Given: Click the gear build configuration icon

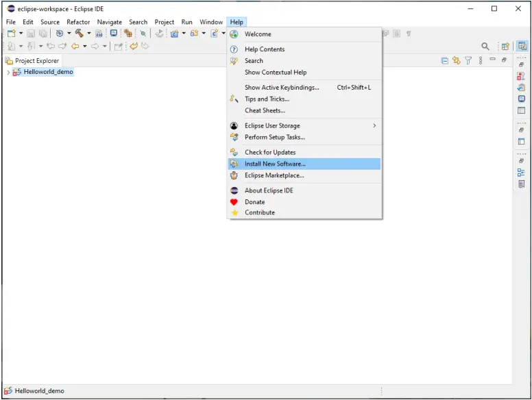Looking at the screenshot, I should [60, 34].
